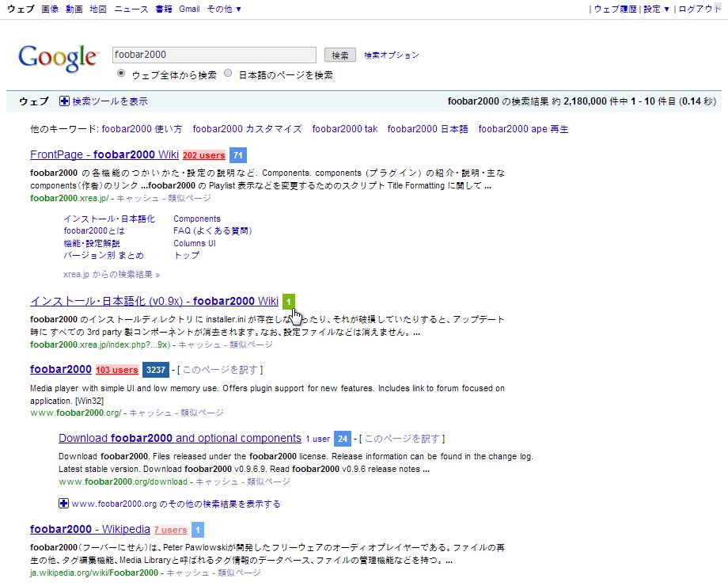
Task: Switch to 画像 image search
Action: coord(50,9)
